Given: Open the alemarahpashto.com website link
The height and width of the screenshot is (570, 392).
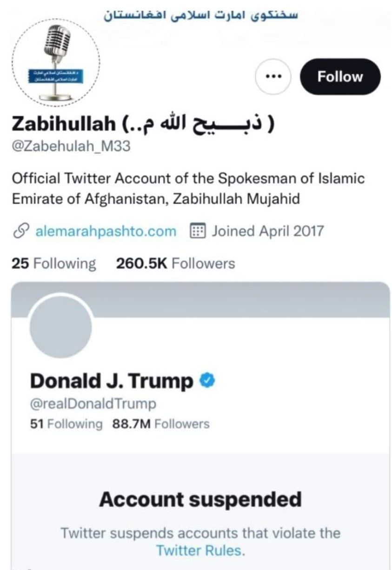Looking at the screenshot, I should pyautogui.click(x=106, y=231).
